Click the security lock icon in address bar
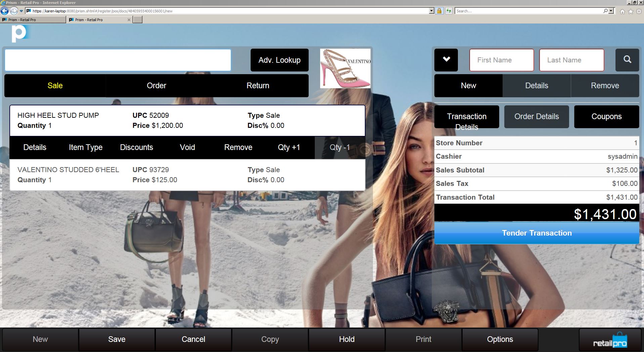This screenshot has height=352, width=644. click(439, 11)
